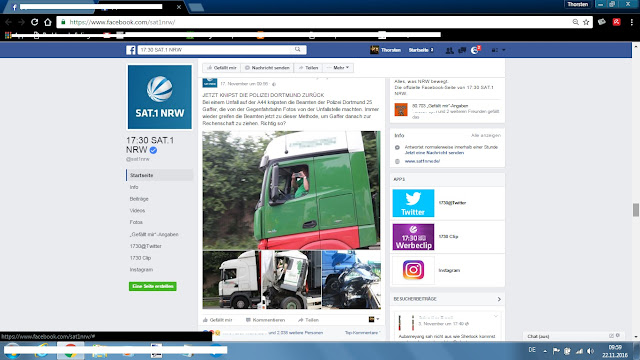Select Videos in the left sidebar
The width and height of the screenshot is (640, 360).
click(x=138, y=211)
